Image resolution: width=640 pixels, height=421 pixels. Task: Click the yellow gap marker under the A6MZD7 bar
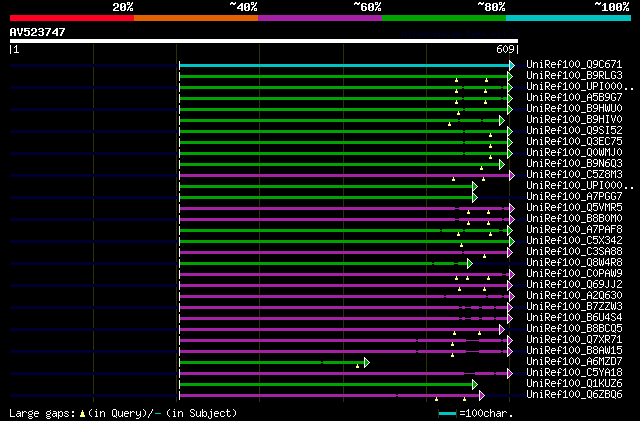(358, 366)
